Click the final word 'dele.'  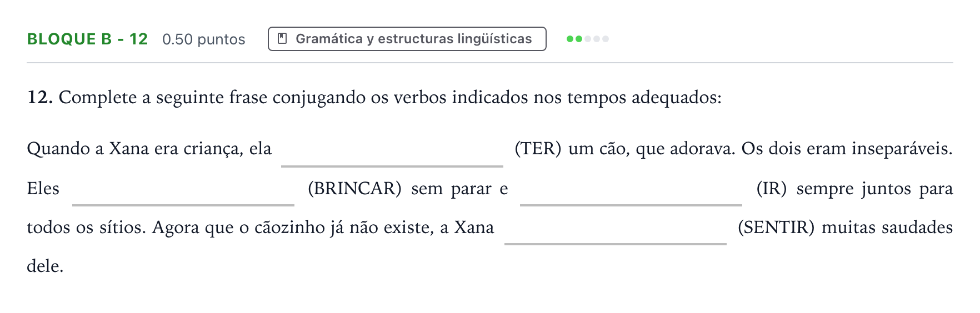click(45, 266)
